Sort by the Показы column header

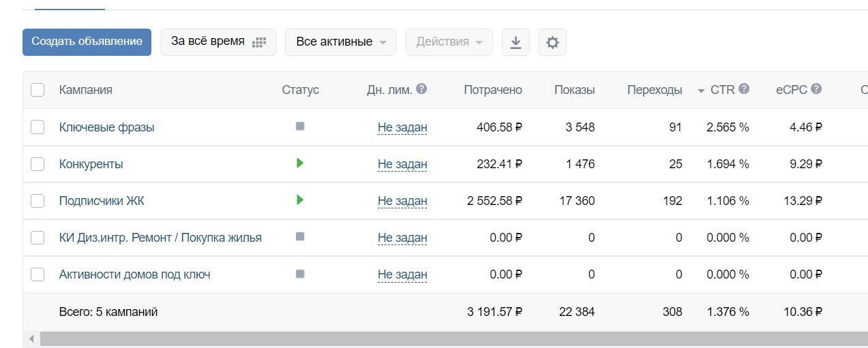[x=574, y=90]
